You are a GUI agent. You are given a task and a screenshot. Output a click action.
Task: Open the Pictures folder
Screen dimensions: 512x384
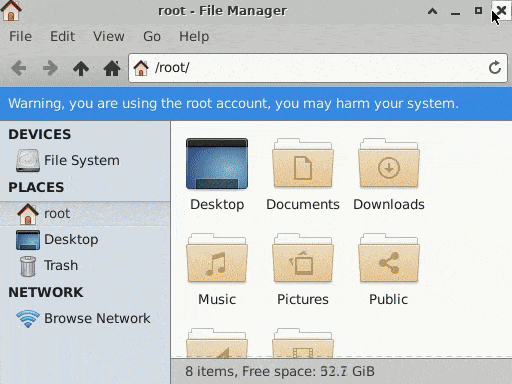(x=303, y=259)
